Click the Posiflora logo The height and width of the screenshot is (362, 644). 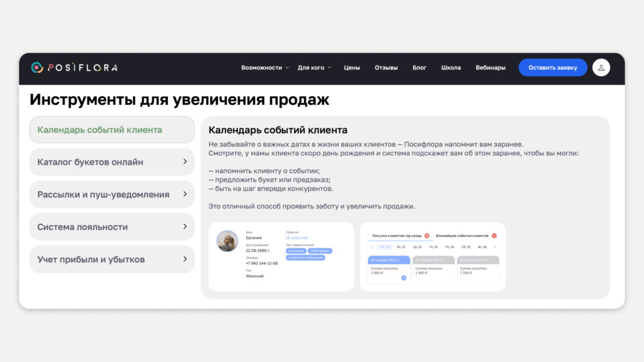[74, 67]
